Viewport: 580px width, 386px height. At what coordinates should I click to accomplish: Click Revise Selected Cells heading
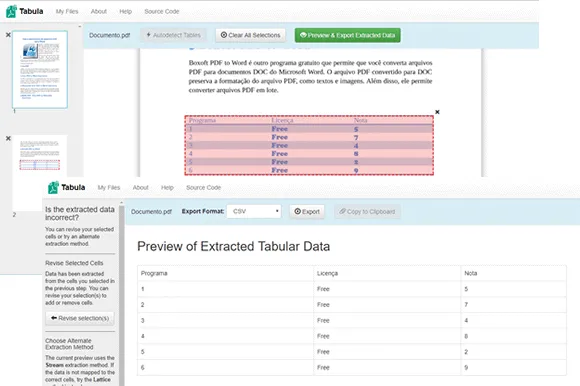point(74,263)
